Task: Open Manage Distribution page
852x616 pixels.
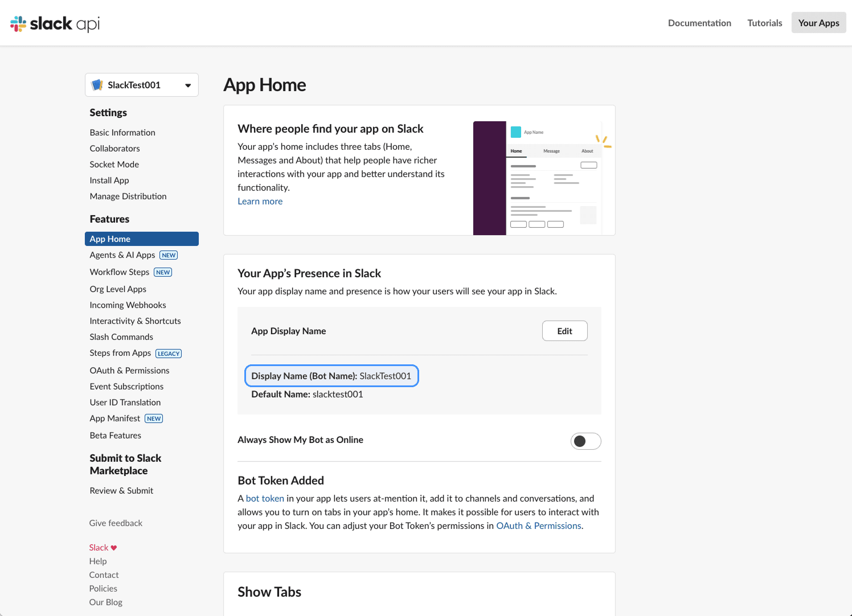Action: [128, 196]
